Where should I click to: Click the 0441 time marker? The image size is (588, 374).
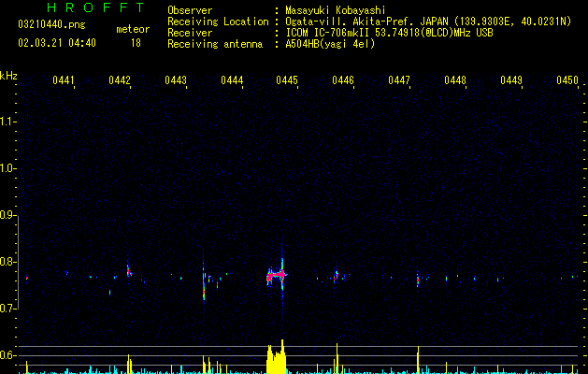[x=64, y=80]
